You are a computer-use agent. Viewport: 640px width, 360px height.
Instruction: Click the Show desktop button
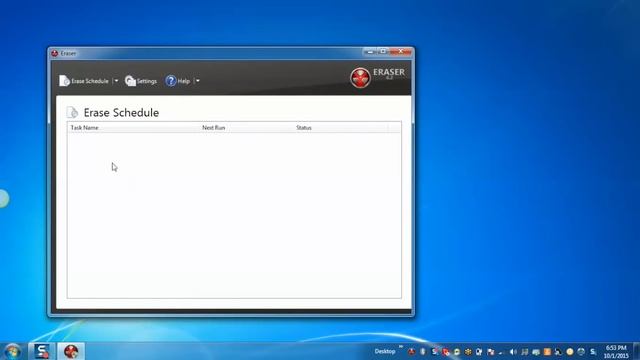(x=636, y=351)
